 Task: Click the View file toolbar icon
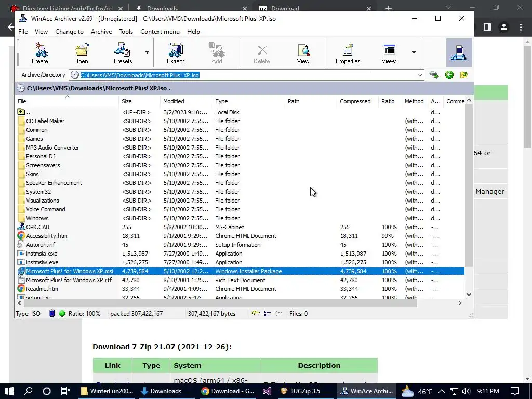pyautogui.click(x=303, y=53)
